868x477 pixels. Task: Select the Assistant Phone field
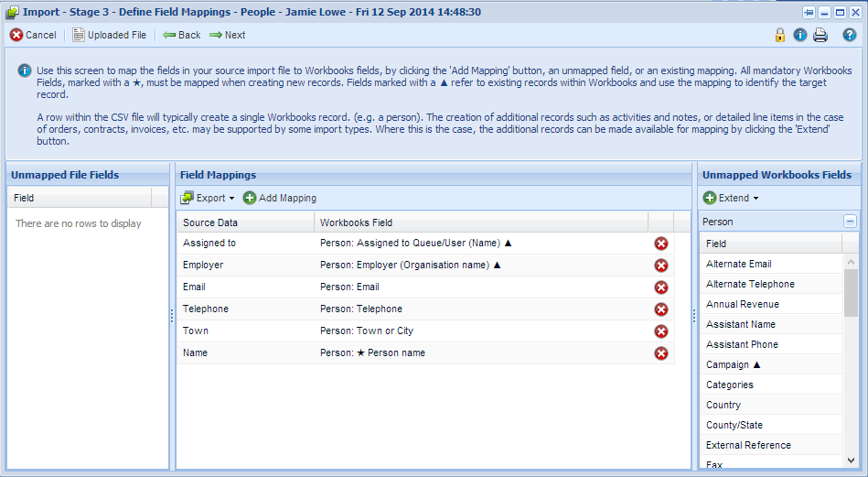pyautogui.click(x=771, y=344)
